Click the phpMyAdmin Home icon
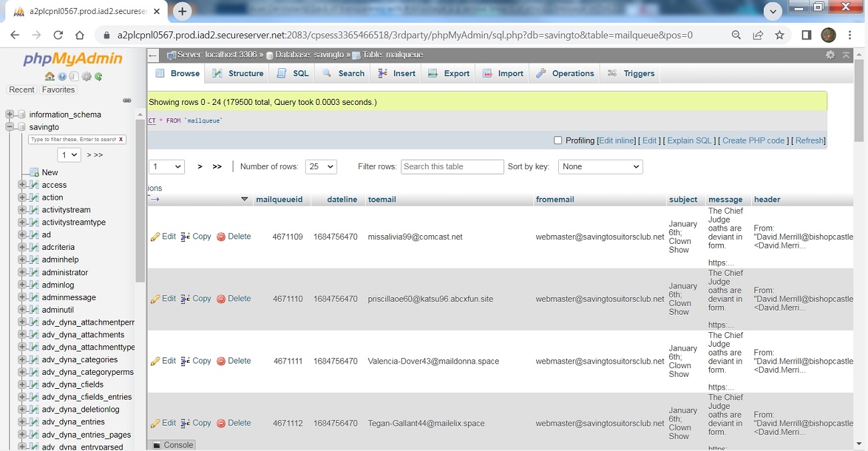Image resolution: width=868 pixels, height=451 pixels. click(50, 77)
